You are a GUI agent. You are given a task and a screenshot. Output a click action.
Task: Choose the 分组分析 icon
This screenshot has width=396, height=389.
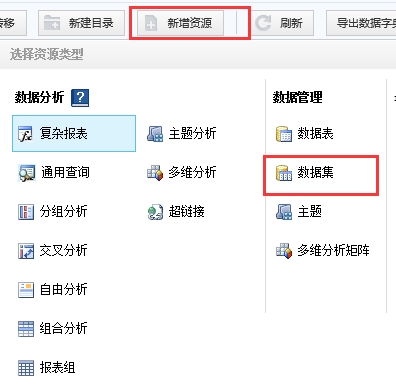[26, 212]
